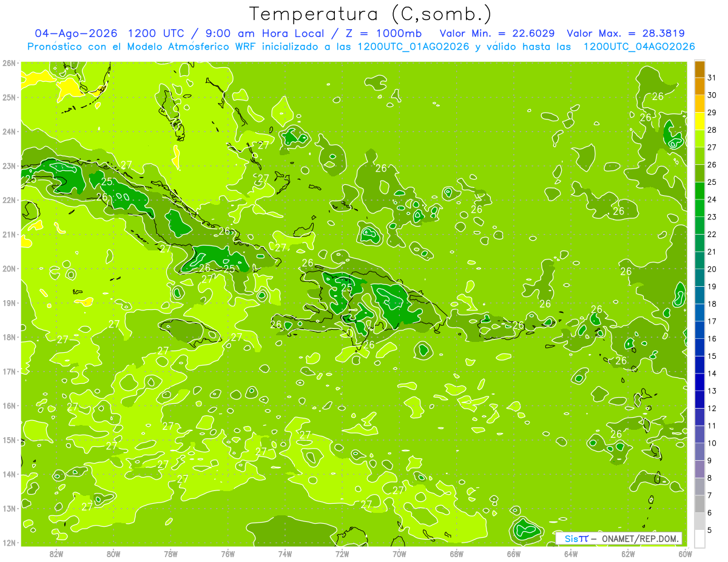The height and width of the screenshot is (562, 728).
Task: Select the date text 04-Ago-2026
Action: coord(76,33)
